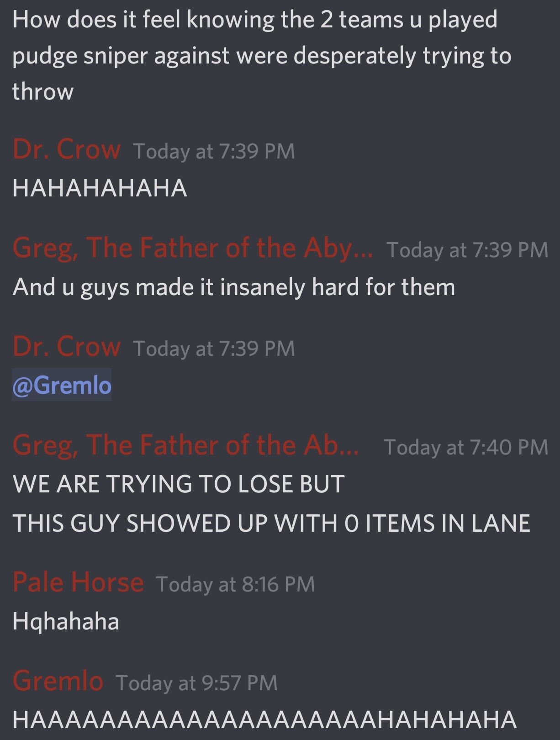Select the 7:40 PM timestamp
This screenshot has height=740, width=560.
(466, 447)
